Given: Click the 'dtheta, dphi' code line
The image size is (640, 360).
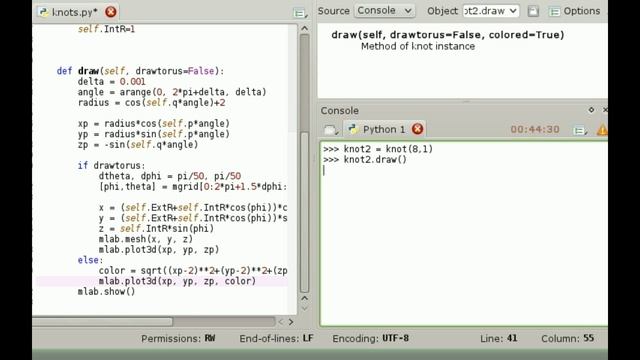Looking at the screenshot, I should pos(170,176).
